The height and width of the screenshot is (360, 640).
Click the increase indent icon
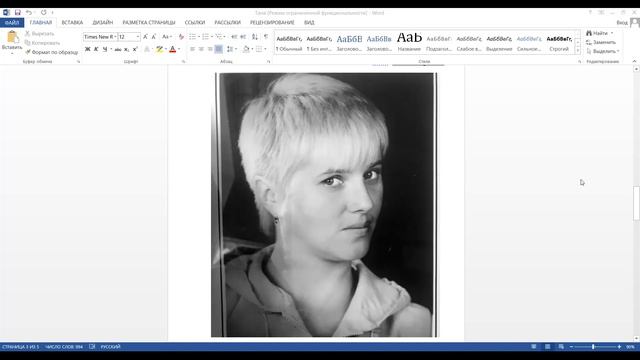(243, 37)
